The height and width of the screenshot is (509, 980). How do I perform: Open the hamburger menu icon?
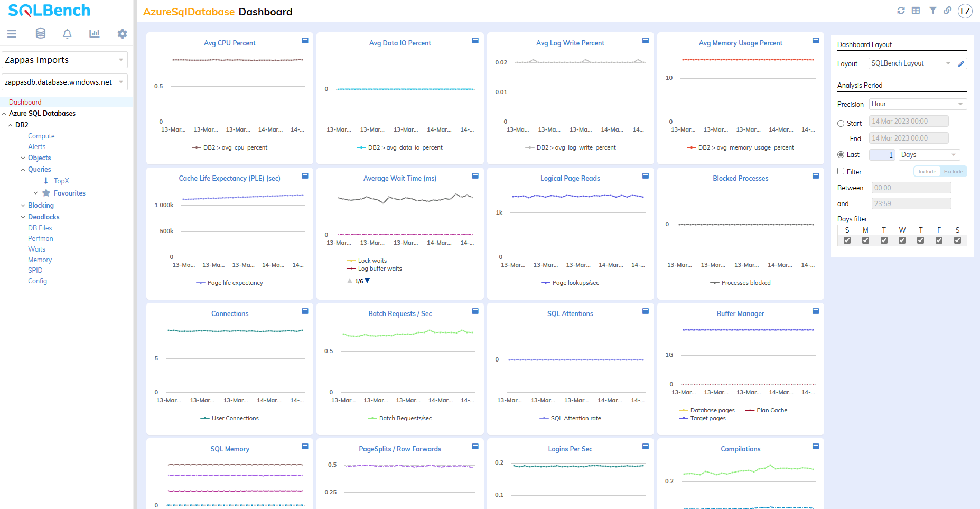[x=12, y=34]
